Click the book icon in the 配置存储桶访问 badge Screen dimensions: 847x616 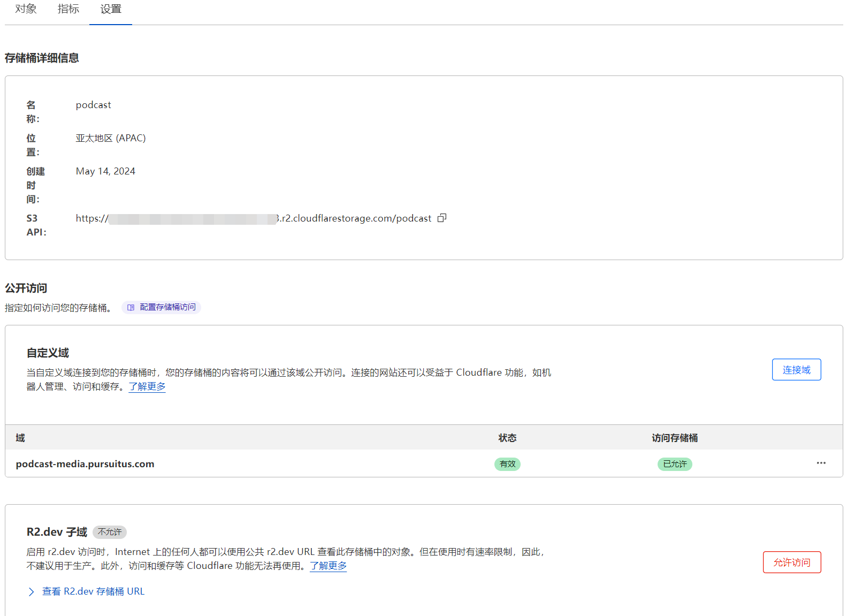tap(131, 307)
